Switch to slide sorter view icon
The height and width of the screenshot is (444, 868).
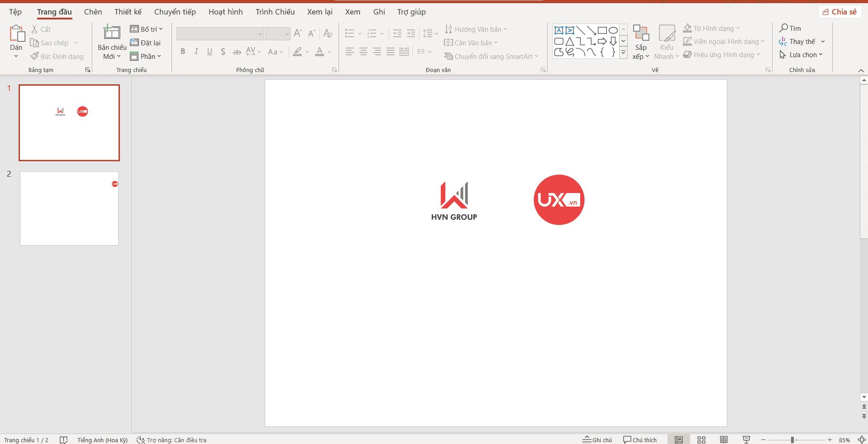pos(701,439)
